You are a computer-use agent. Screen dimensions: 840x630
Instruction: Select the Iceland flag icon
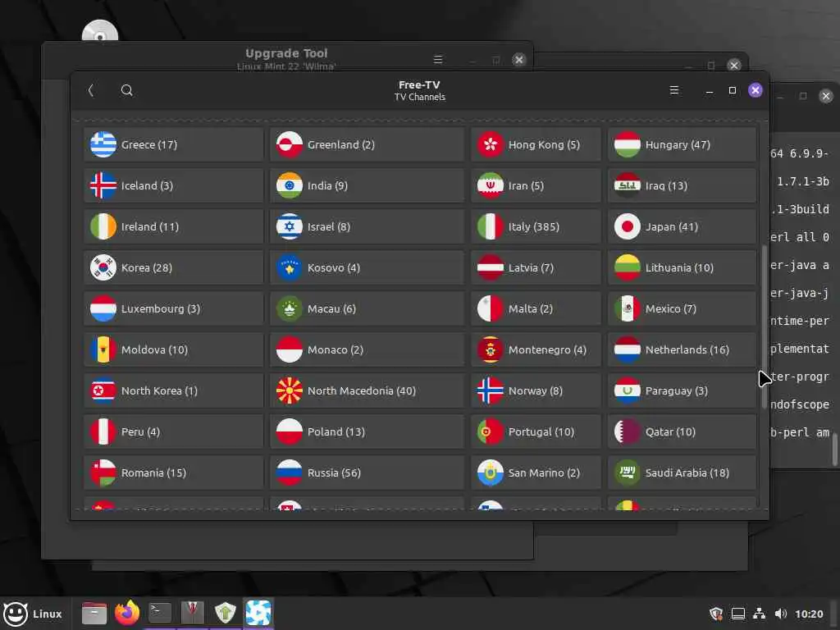pyautogui.click(x=103, y=186)
